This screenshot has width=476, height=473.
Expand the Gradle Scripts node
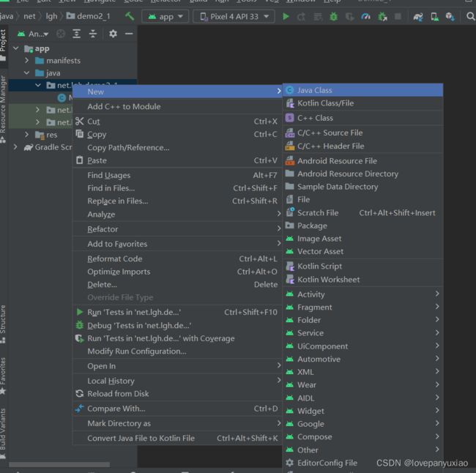click(x=15, y=147)
